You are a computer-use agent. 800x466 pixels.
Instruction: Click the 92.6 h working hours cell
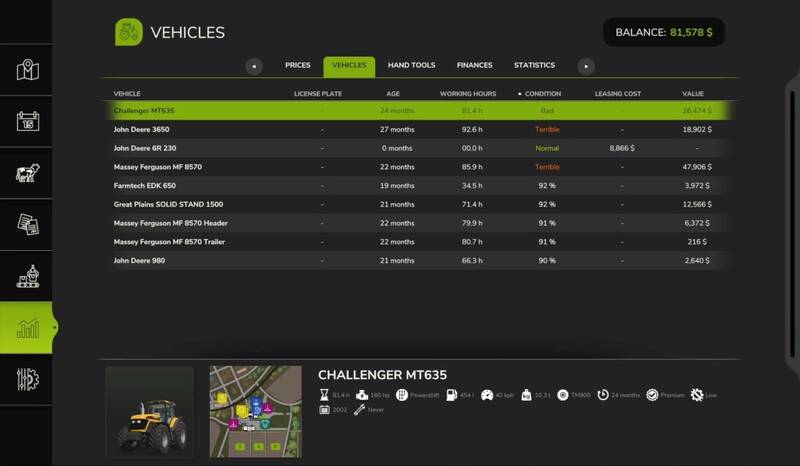(x=472, y=129)
